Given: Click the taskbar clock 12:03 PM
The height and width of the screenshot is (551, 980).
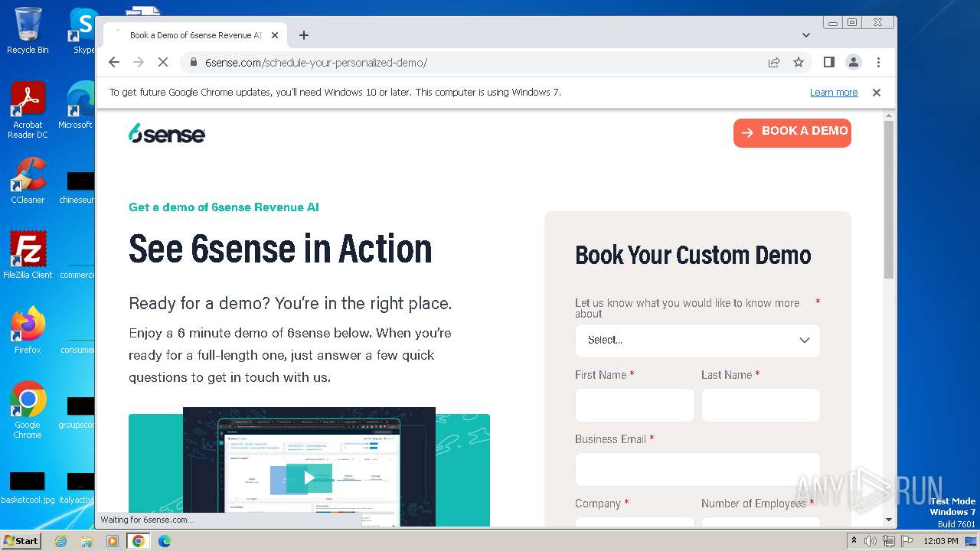Looking at the screenshot, I should coord(940,541).
